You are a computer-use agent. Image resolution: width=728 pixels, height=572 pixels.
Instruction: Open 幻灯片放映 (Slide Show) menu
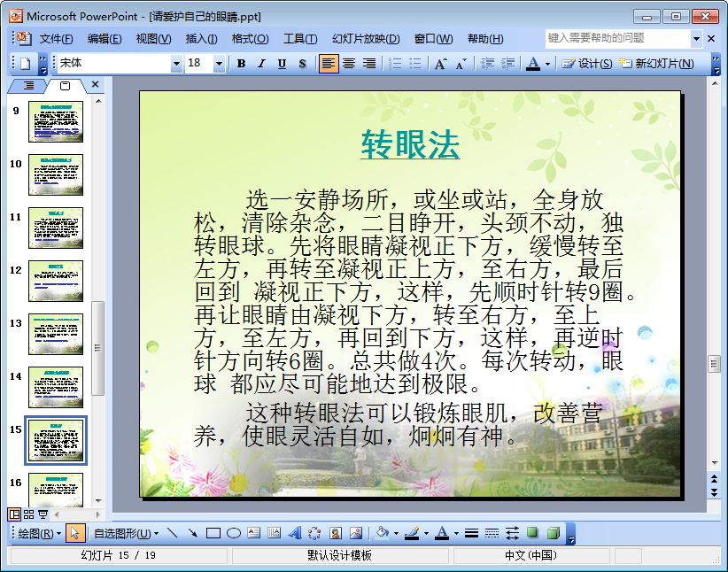tap(366, 39)
